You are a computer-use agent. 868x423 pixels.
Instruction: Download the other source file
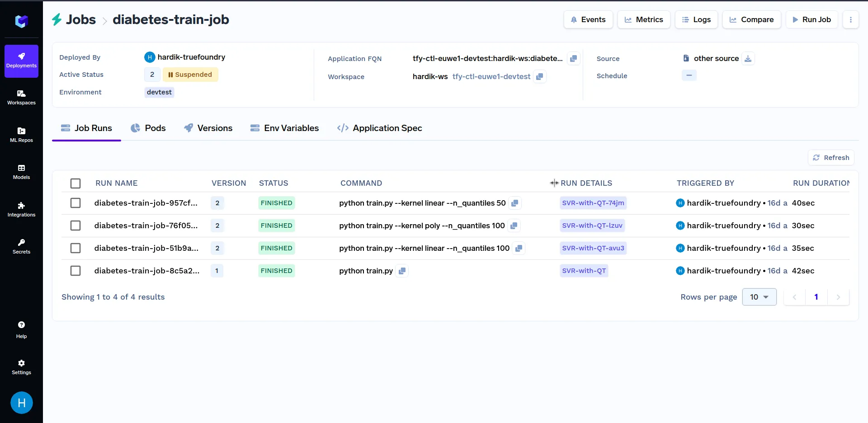coord(748,58)
